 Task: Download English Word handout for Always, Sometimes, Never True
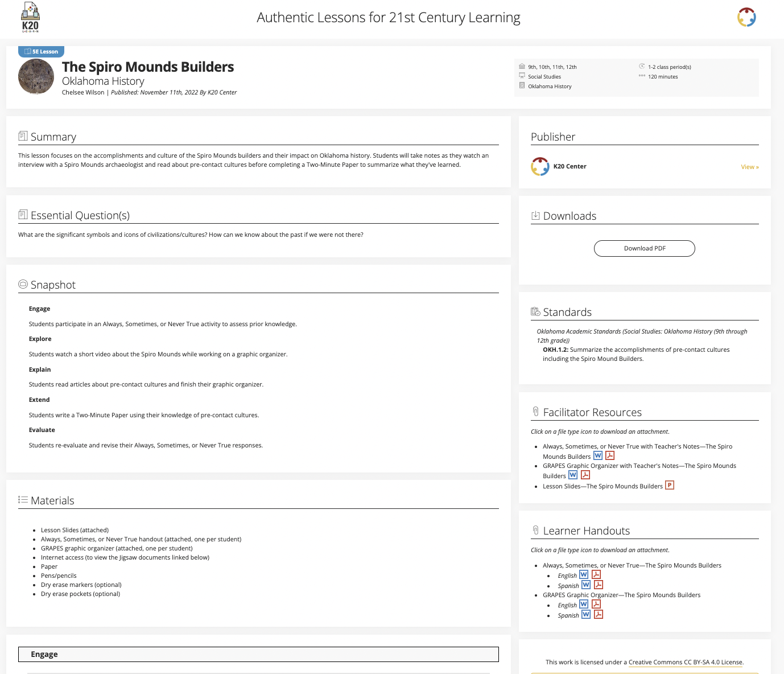point(584,575)
